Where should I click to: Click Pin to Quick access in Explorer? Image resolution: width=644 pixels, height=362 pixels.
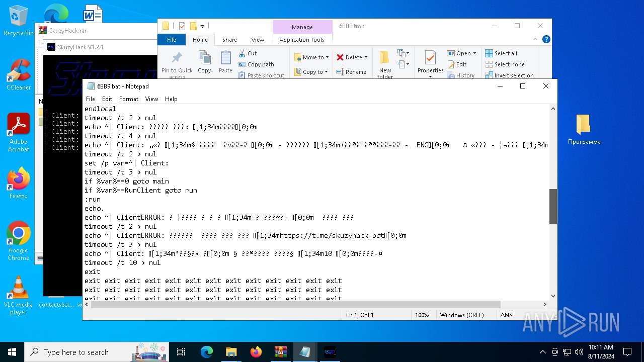pyautogui.click(x=177, y=64)
